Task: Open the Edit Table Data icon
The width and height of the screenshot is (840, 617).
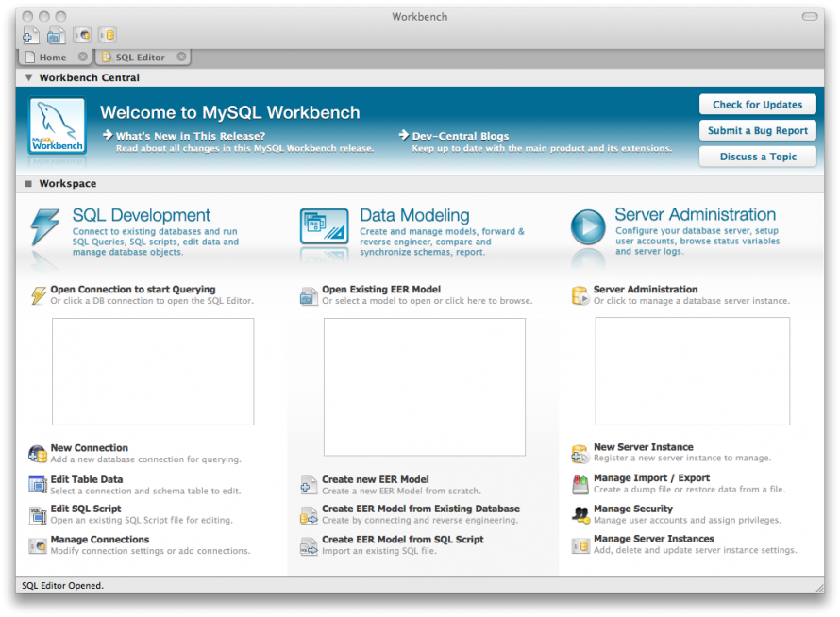Action: [x=36, y=483]
